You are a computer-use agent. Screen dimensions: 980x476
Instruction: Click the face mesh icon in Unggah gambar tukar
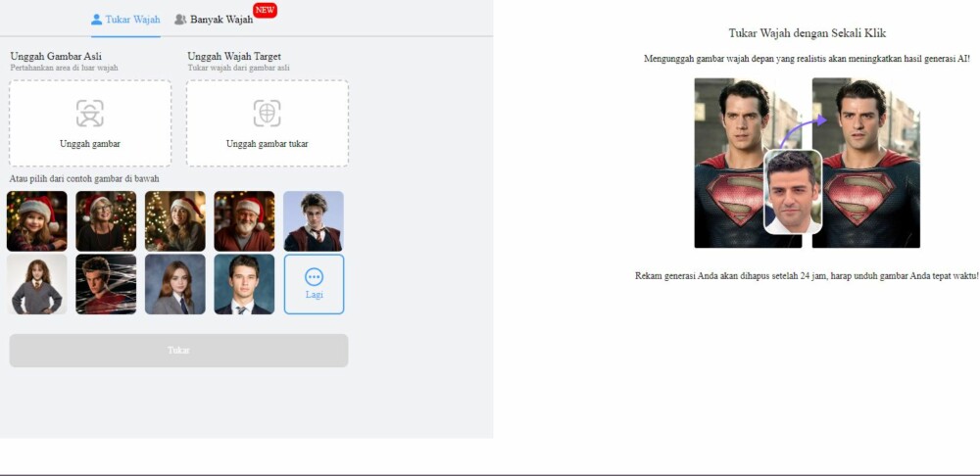(x=267, y=113)
